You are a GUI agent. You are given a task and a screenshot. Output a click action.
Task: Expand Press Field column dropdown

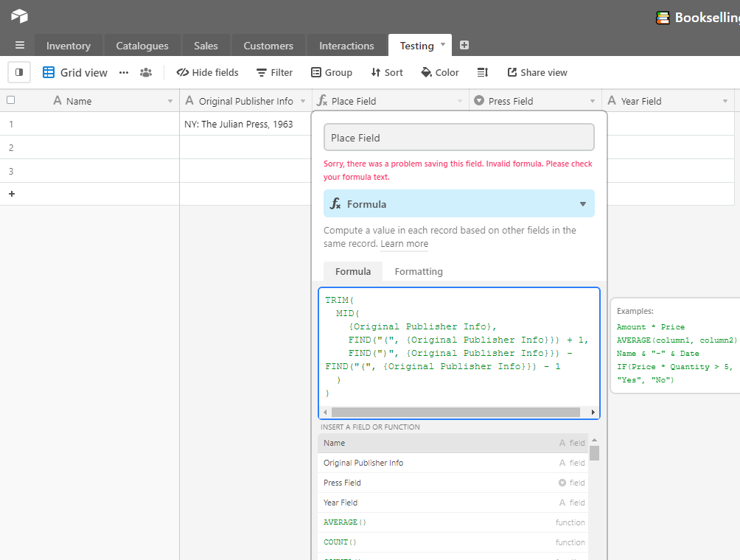pos(593,102)
